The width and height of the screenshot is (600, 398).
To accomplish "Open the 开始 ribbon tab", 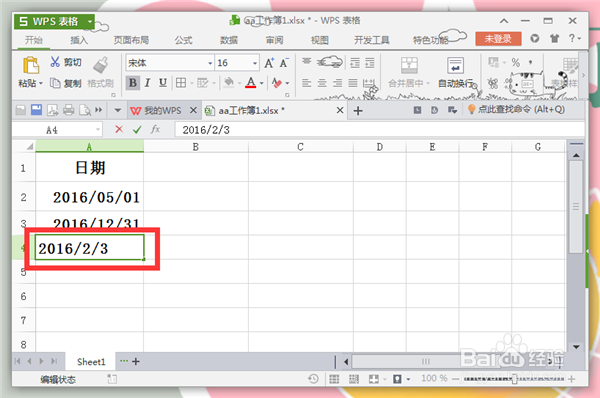I will (34, 40).
